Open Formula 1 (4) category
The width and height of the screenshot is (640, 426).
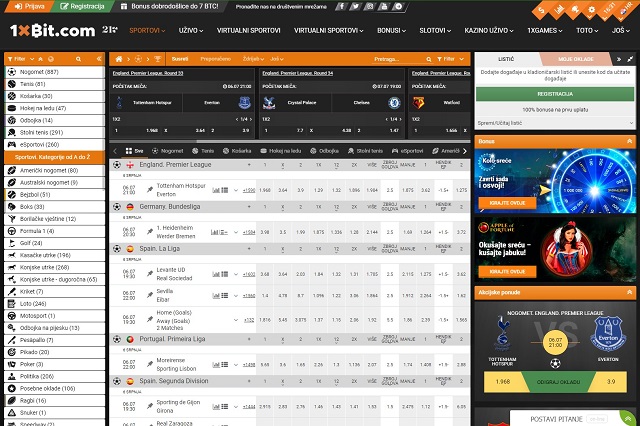(55, 231)
